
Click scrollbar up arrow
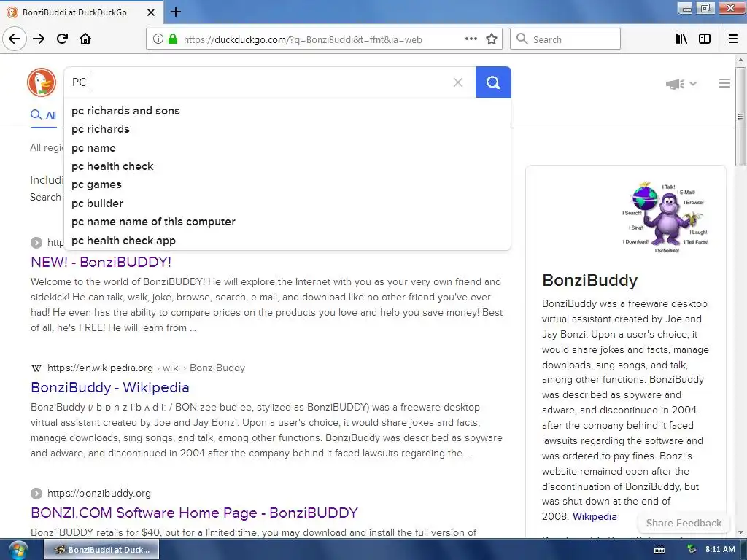(740, 60)
